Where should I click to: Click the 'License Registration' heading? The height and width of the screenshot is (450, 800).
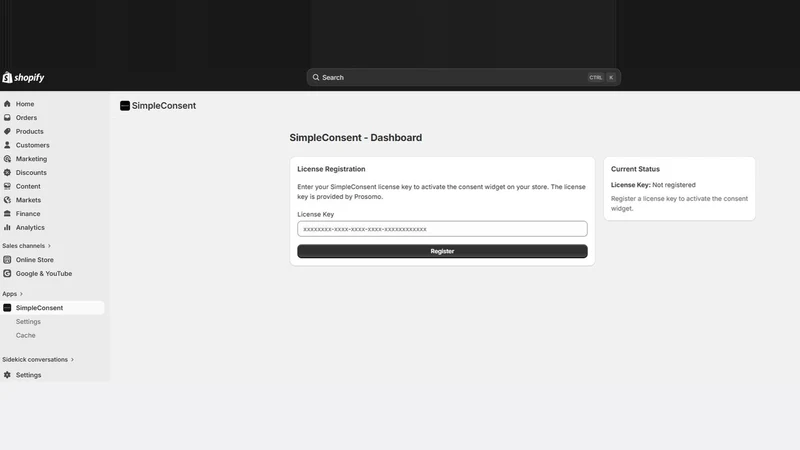coord(331,169)
